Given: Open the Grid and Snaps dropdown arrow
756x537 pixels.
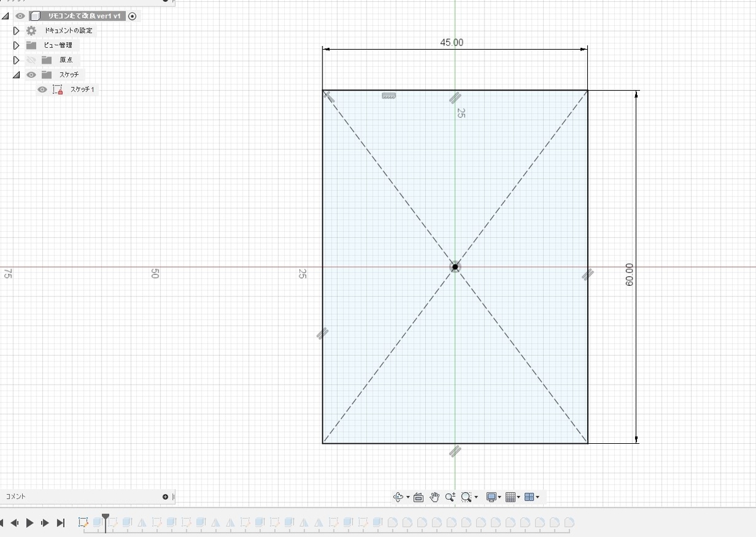Looking at the screenshot, I should pyautogui.click(x=518, y=497).
